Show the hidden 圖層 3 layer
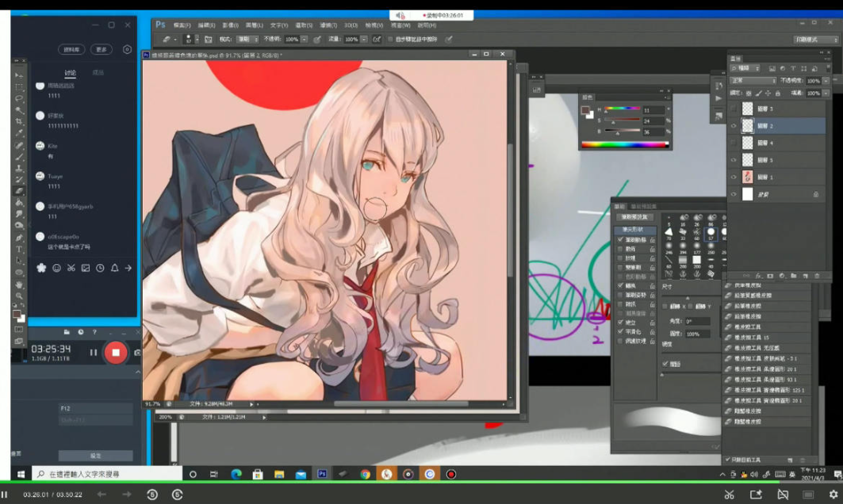Image resolution: width=843 pixels, height=504 pixels. click(x=734, y=109)
